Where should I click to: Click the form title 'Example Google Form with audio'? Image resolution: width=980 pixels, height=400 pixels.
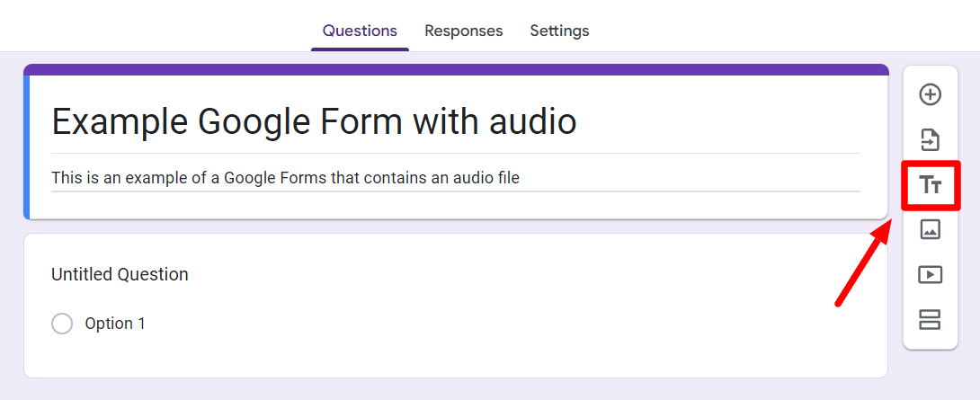[314, 122]
